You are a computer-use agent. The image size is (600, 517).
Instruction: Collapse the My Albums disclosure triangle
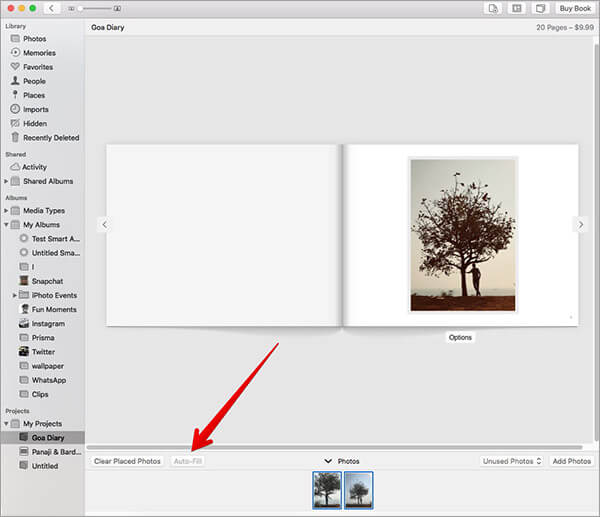pos(6,225)
